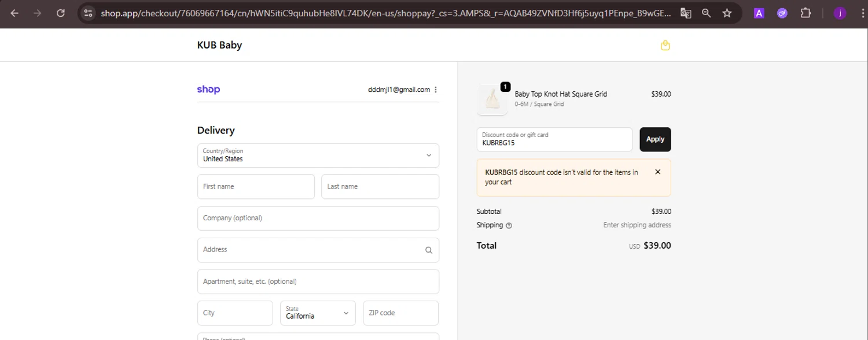The height and width of the screenshot is (340, 868).
Task: Click the 'Enter shipping address' text
Action: tap(637, 226)
